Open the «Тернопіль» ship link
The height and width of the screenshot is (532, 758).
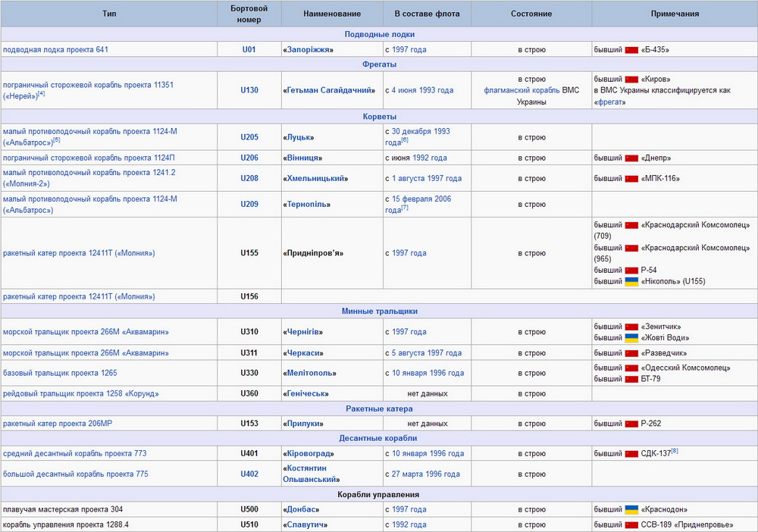pos(307,205)
